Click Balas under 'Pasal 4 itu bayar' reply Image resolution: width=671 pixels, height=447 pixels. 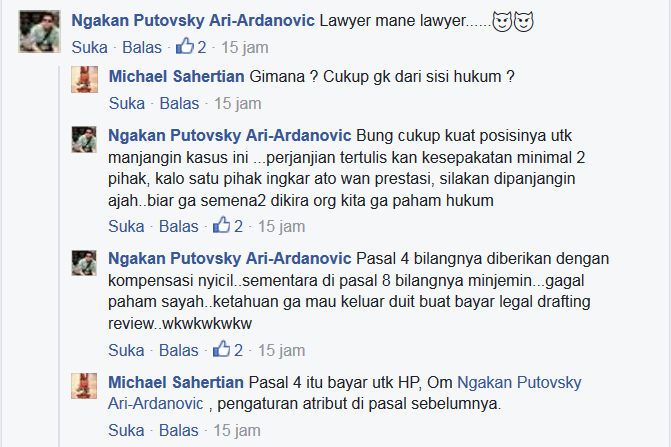(x=179, y=430)
